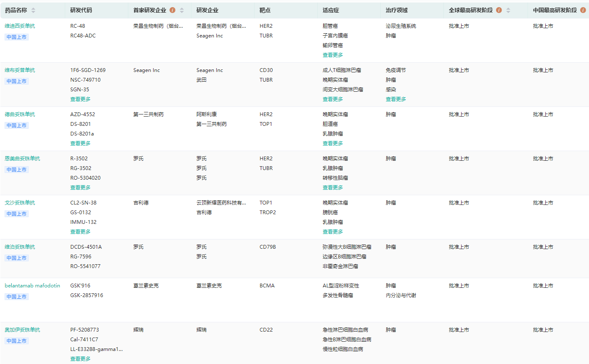Click the therapeutic area 免疫调节
This screenshot has width=589, height=364.
click(x=396, y=70)
